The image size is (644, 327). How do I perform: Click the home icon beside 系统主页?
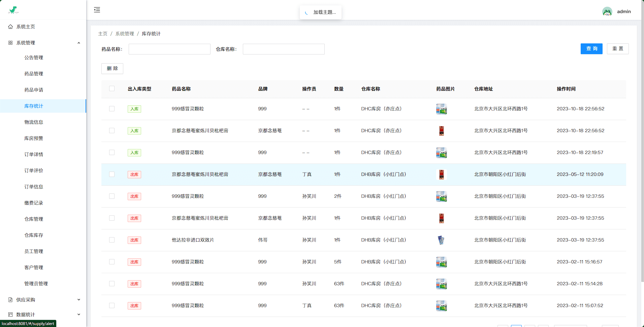coord(10,27)
